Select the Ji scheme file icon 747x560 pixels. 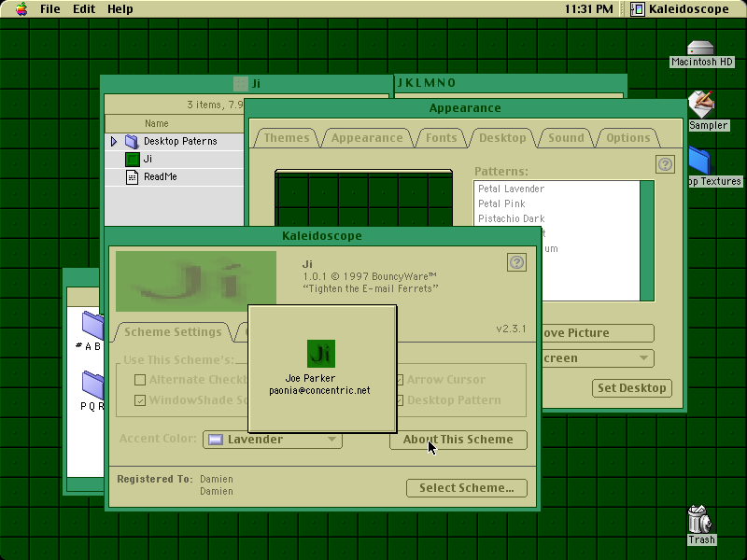click(133, 159)
